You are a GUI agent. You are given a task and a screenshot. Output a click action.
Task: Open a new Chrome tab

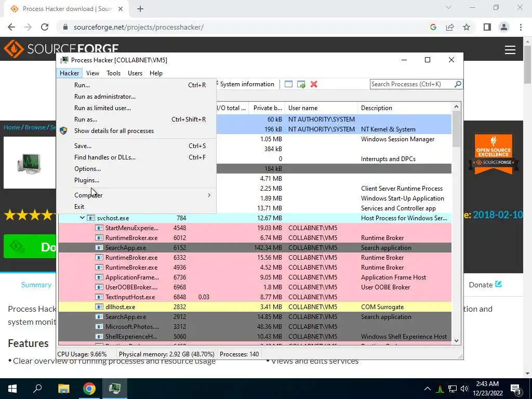coord(140,9)
